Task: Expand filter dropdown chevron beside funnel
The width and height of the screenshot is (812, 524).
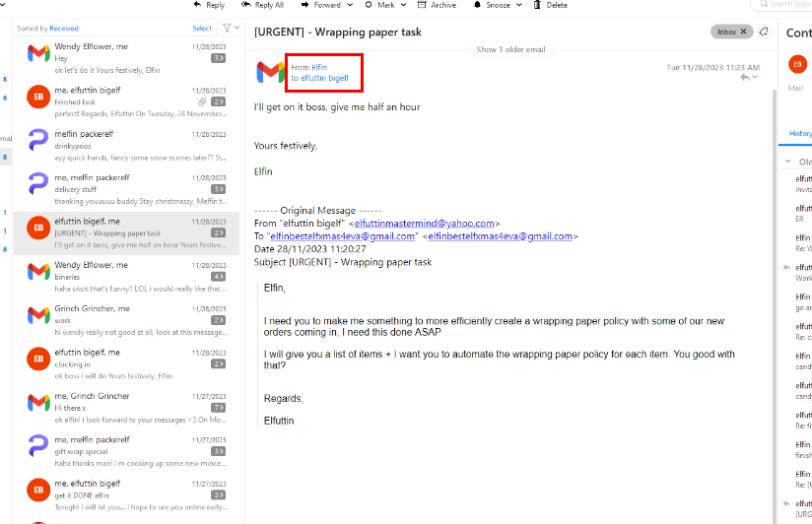Action: point(237,28)
